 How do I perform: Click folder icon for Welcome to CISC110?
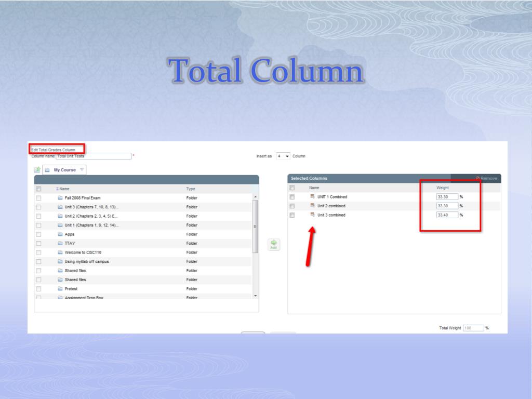tap(60, 252)
